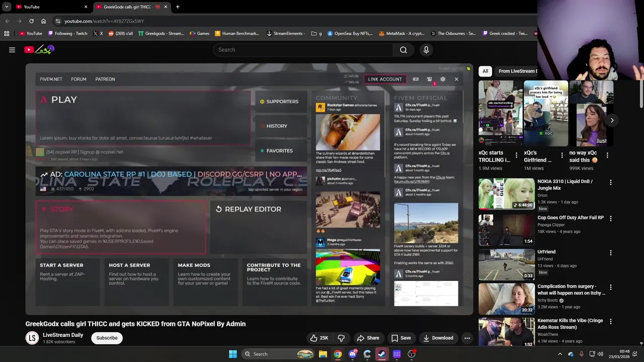This screenshot has width=644, height=362.
Task: Launch File Explorer from taskbar
Action: tap(323, 354)
